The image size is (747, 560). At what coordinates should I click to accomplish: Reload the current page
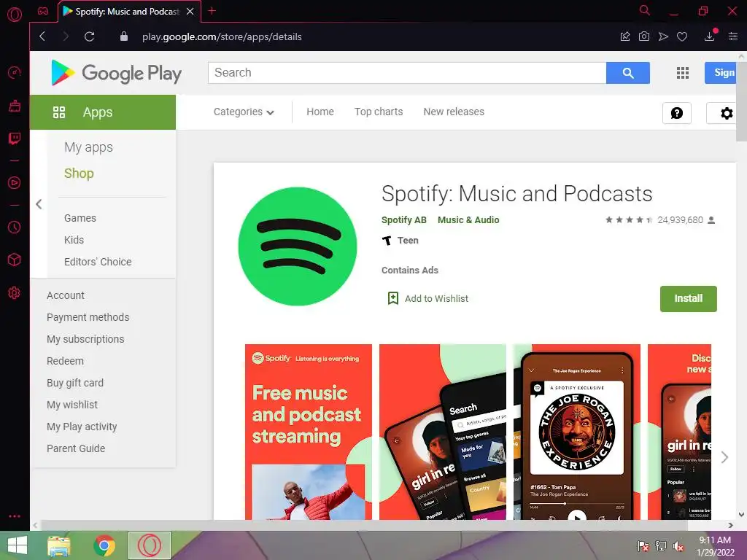pyautogui.click(x=89, y=36)
